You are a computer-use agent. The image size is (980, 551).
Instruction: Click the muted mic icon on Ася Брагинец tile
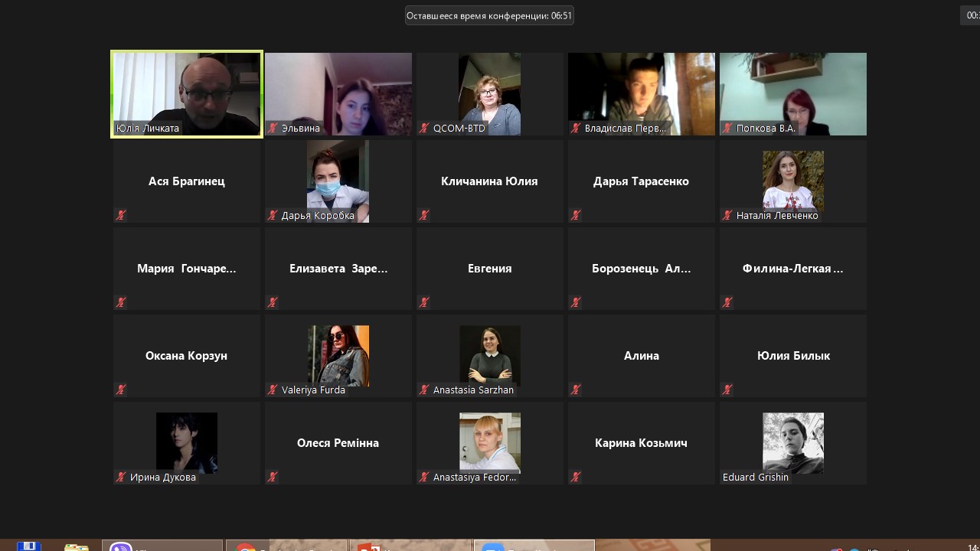pyautogui.click(x=121, y=216)
